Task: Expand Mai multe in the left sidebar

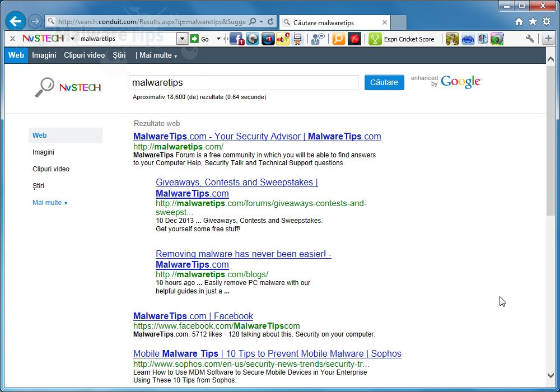Action: coord(50,202)
